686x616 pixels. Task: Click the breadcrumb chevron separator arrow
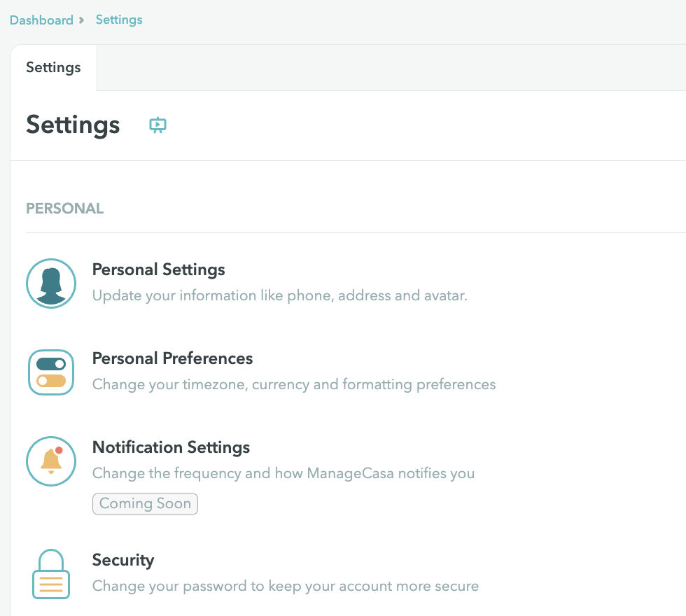click(82, 20)
